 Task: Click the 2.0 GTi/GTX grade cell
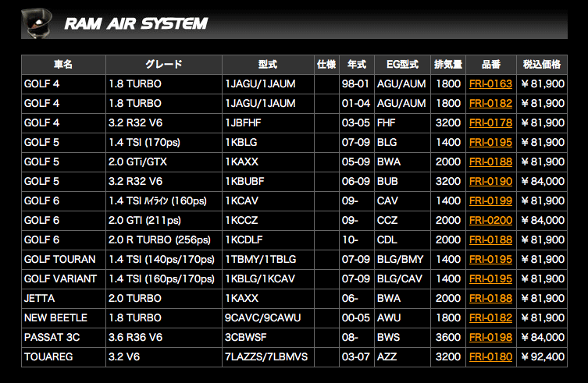pos(164,162)
